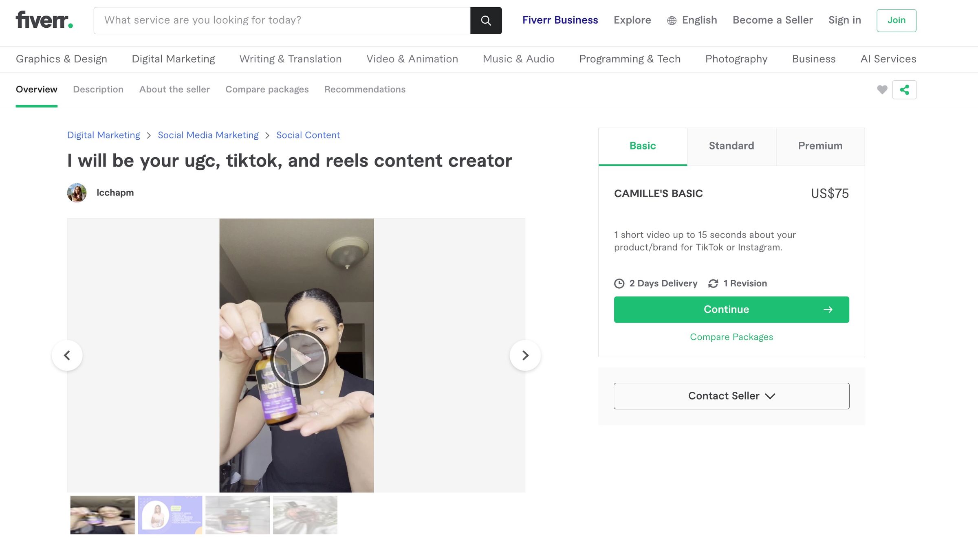Screen dimensions: 978x560
Task: Expand the Contact Seller dropdown
Action: click(731, 395)
